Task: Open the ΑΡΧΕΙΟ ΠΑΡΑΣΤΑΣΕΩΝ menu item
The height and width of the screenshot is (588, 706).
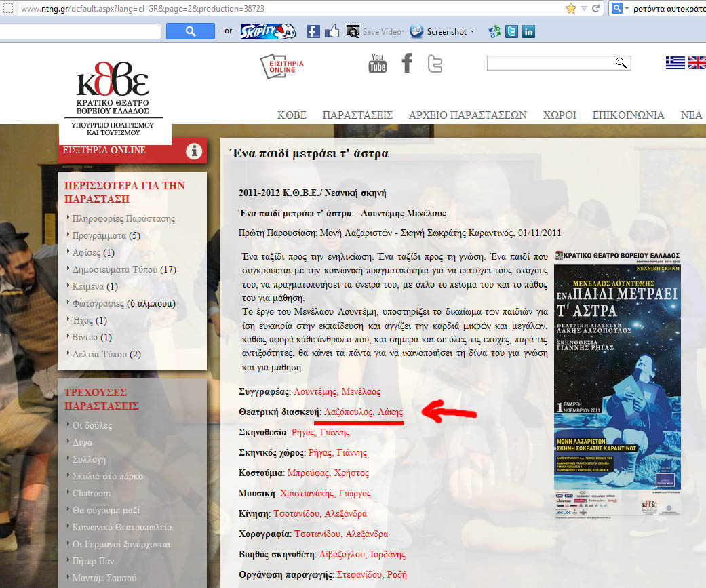Action: point(468,115)
